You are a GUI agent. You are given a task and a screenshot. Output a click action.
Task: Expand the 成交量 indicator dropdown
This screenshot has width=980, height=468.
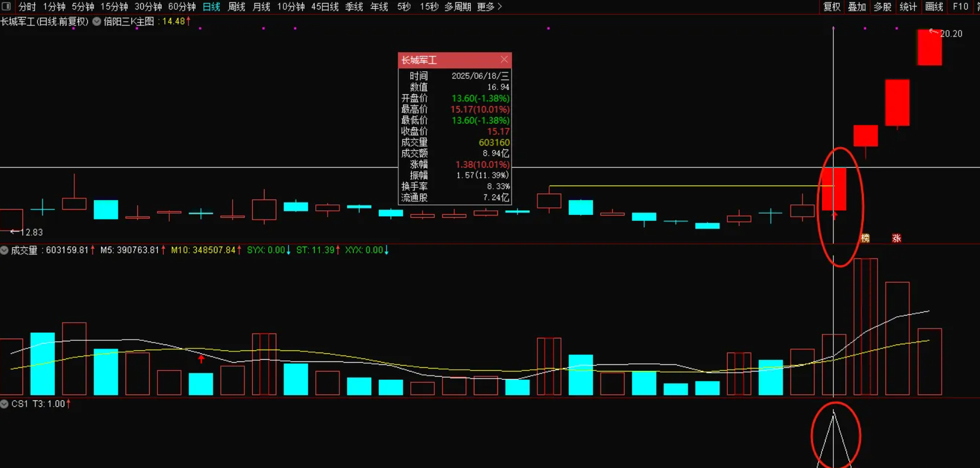point(5,250)
